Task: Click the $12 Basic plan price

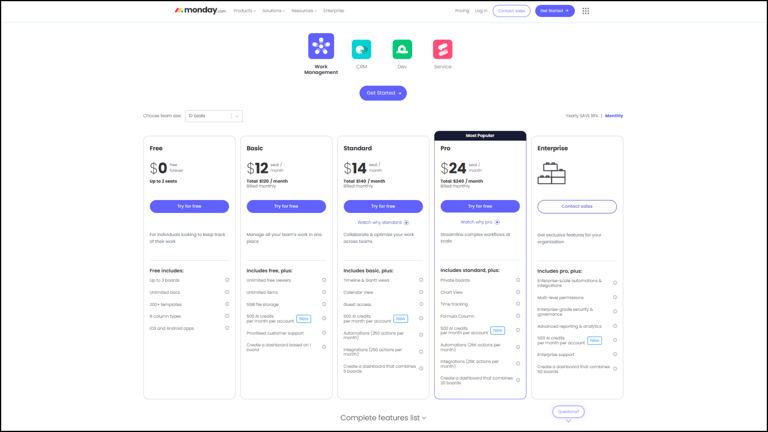Action: tap(258, 168)
